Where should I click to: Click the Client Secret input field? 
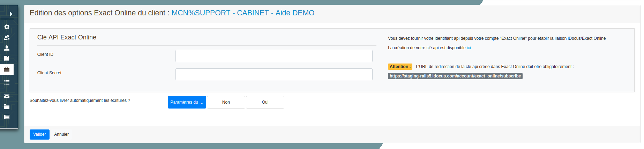click(x=274, y=74)
